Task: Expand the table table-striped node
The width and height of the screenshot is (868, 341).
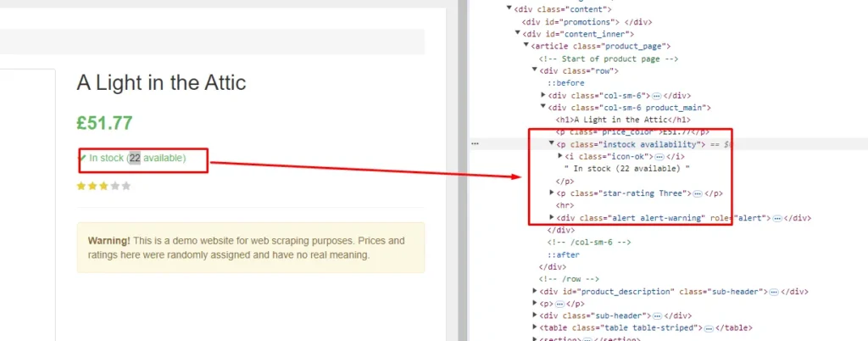Action: pyautogui.click(x=534, y=327)
